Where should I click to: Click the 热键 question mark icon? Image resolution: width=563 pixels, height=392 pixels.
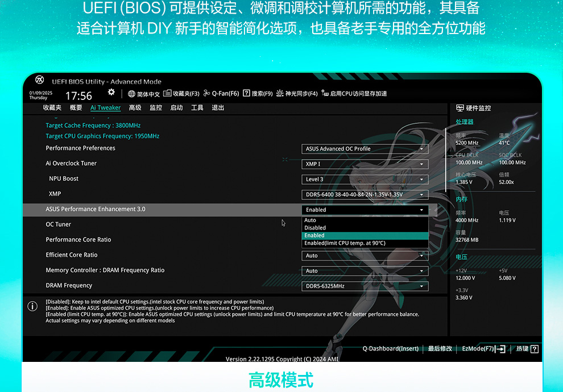point(534,349)
